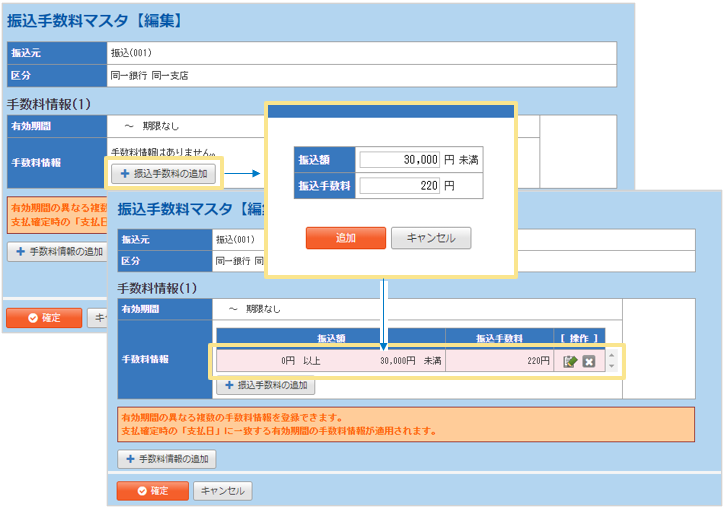The width and height of the screenshot is (726, 509).
Task: Click 手数料情報の追加 in the back window
Action: tap(58, 252)
